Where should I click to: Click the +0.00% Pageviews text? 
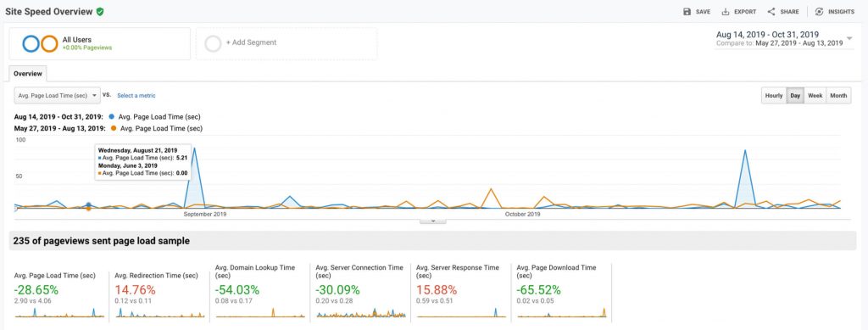pos(87,48)
